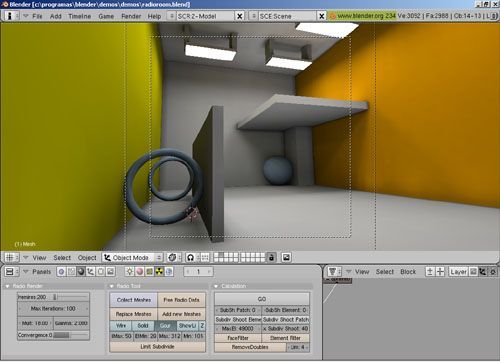
Task: Adjust the Convergence slider
Action: coord(53,335)
